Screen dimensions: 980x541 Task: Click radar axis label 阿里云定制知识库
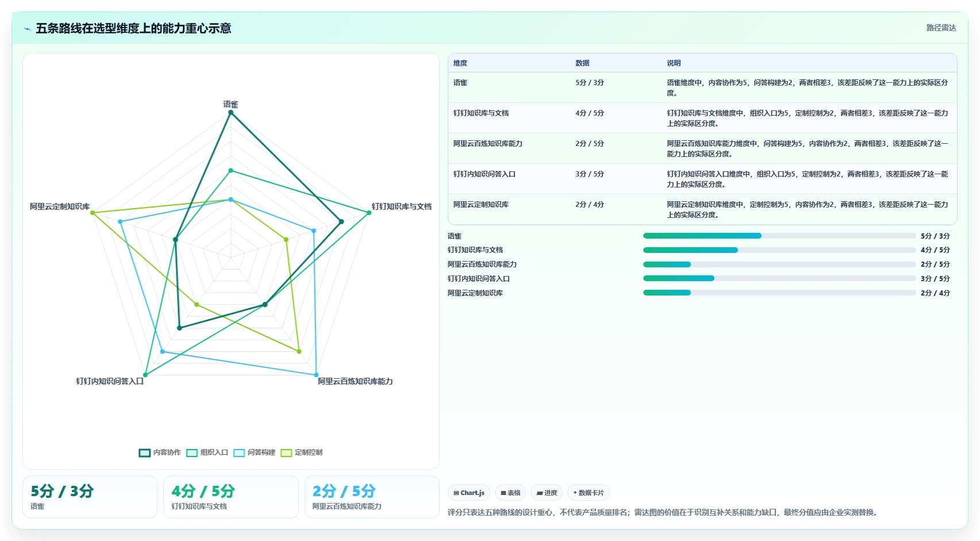pyautogui.click(x=60, y=206)
